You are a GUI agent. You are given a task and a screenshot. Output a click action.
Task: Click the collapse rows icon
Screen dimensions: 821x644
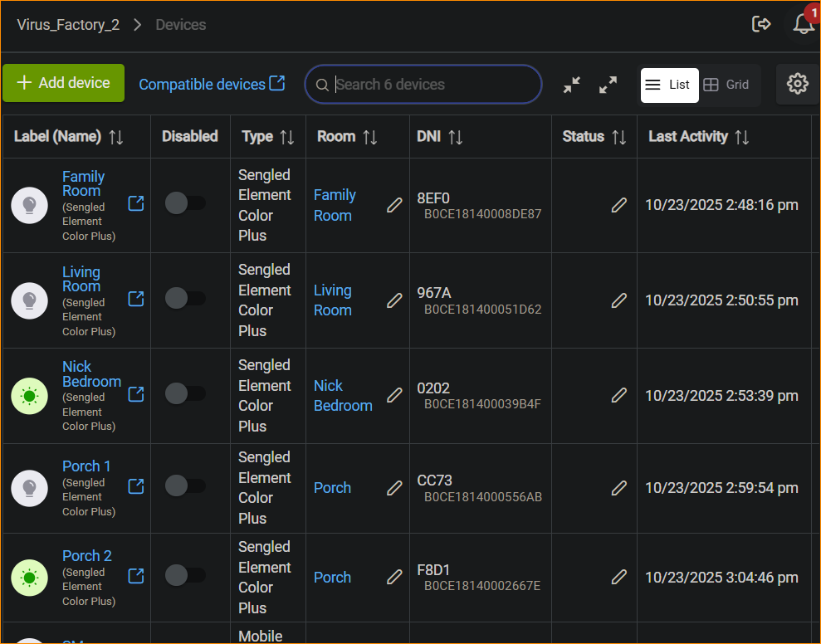point(572,85)
